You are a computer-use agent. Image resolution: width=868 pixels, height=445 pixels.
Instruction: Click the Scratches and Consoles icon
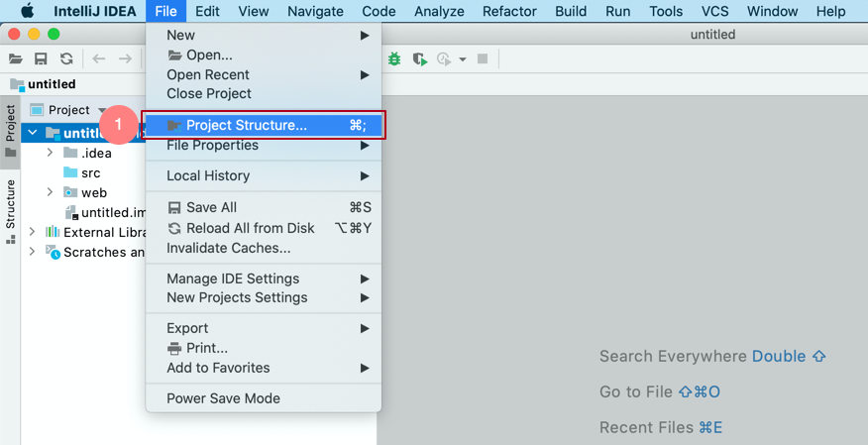tap(54, 252)
